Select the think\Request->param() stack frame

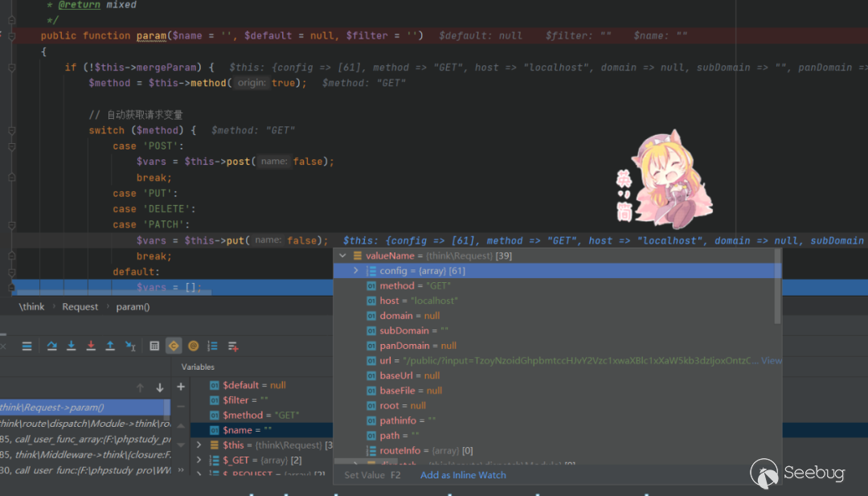[x=84, y=408]
